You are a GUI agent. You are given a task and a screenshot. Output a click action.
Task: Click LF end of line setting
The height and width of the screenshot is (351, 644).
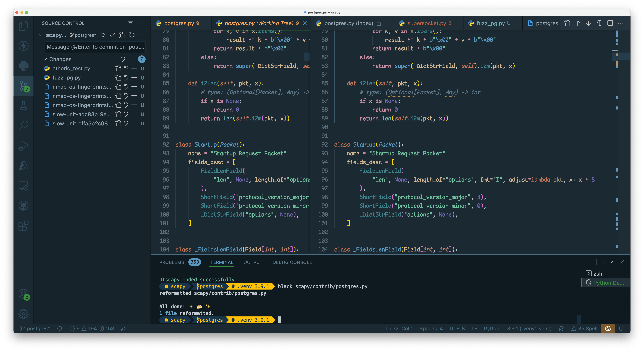pos(474,328)
